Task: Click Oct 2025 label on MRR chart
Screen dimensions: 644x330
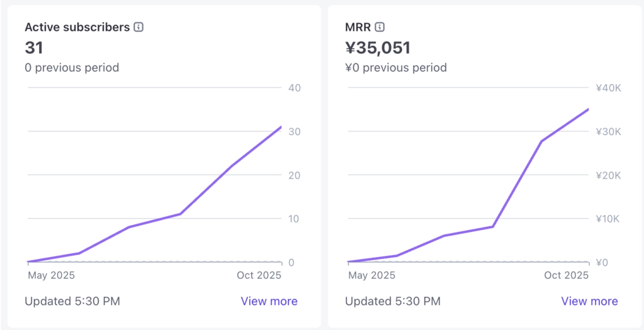Action: point(566,275)
